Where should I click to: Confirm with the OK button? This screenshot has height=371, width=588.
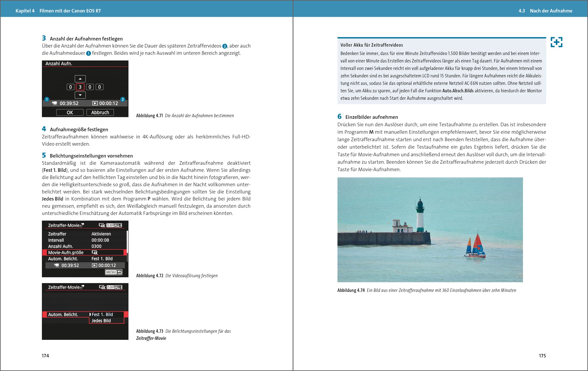[x=70, y=112]
